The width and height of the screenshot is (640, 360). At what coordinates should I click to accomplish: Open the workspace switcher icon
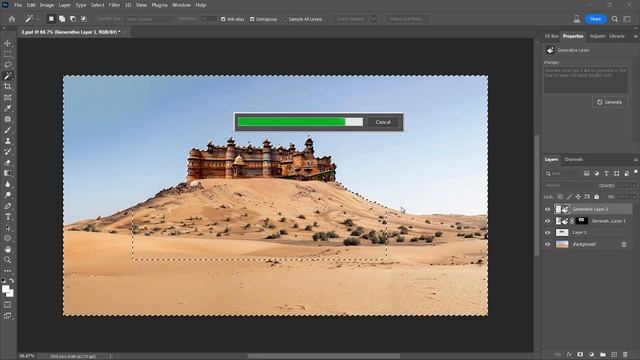[x=627, y=19]
